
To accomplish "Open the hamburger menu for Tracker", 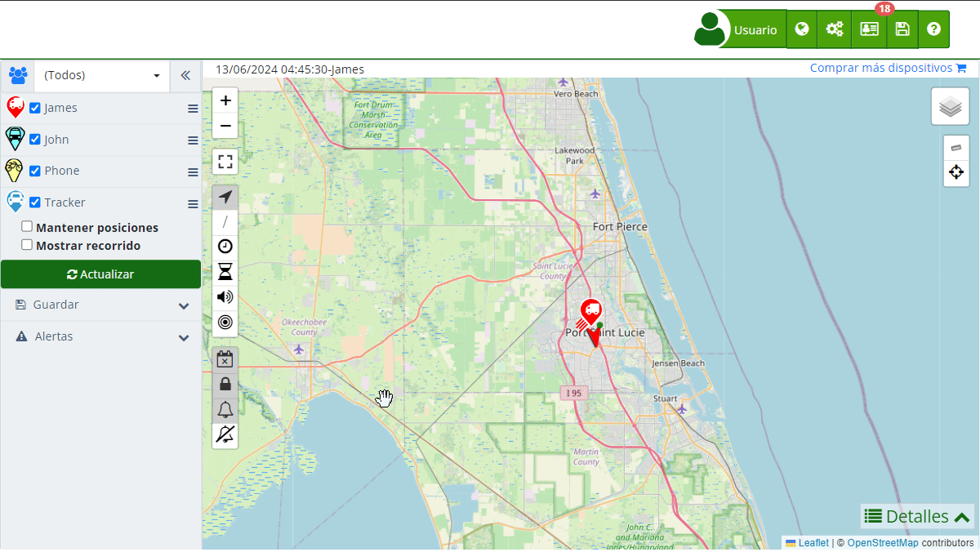I will [193, 203].
